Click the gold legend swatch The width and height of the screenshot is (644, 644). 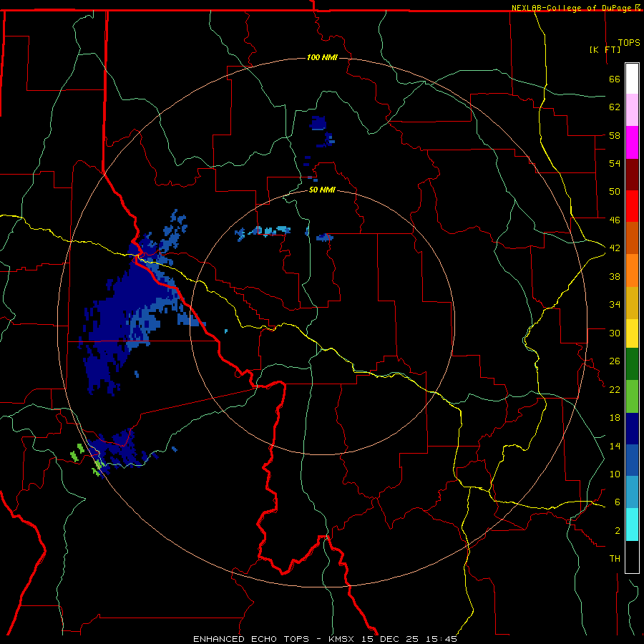(632, 303)
